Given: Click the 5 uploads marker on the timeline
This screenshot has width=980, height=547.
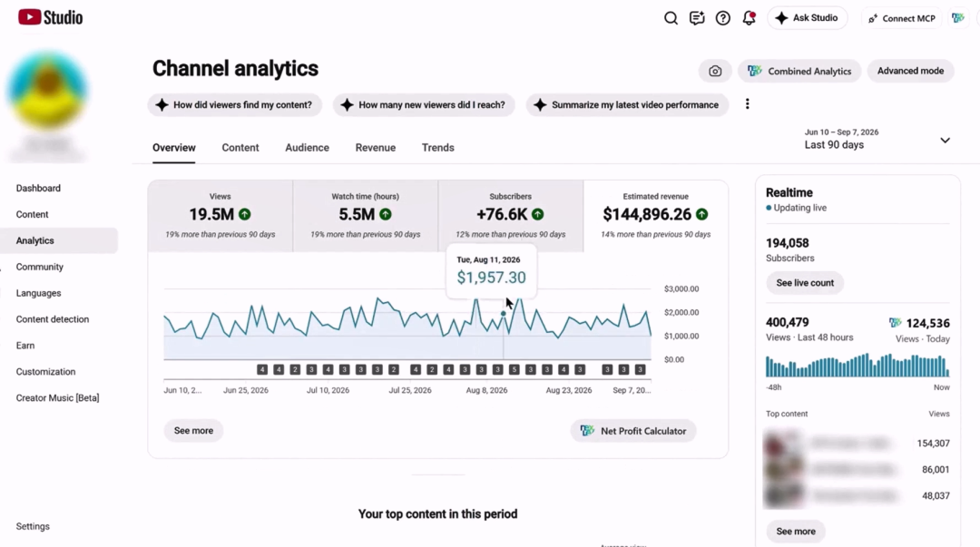Looking at the screenshot, I should coord(514,370).
